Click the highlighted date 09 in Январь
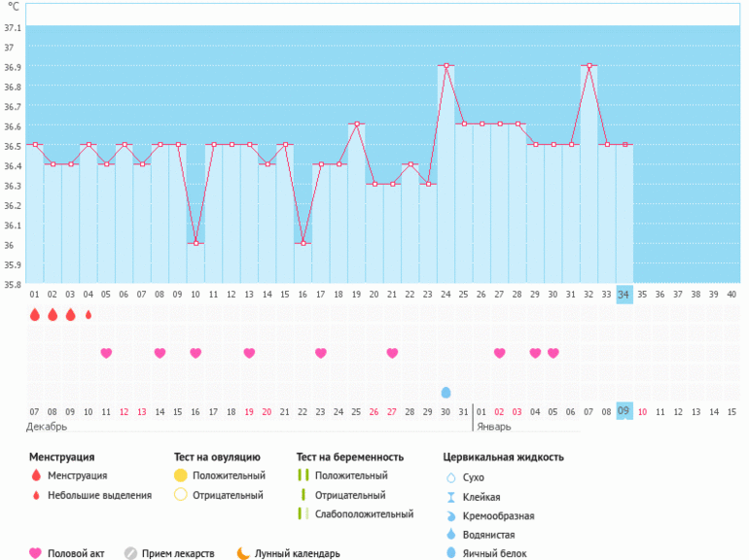 pos(624,411)
